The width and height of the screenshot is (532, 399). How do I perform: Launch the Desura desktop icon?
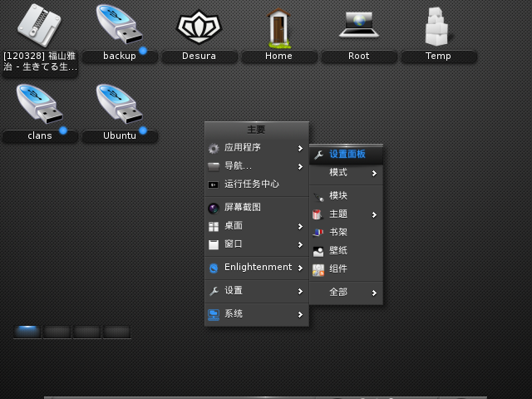click(199, 27)
